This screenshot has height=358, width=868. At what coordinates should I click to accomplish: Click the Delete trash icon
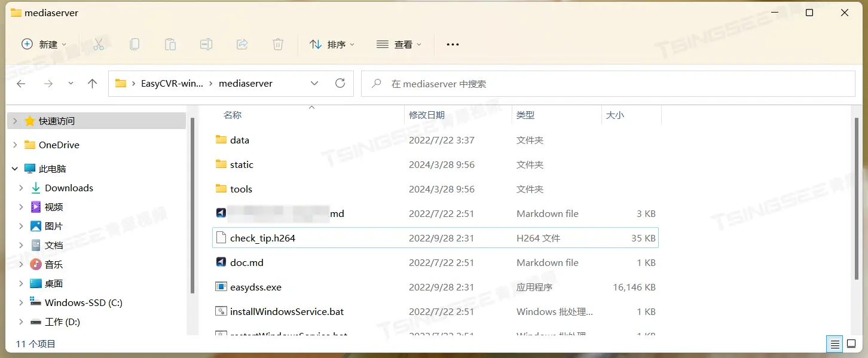tap(278, 44)
